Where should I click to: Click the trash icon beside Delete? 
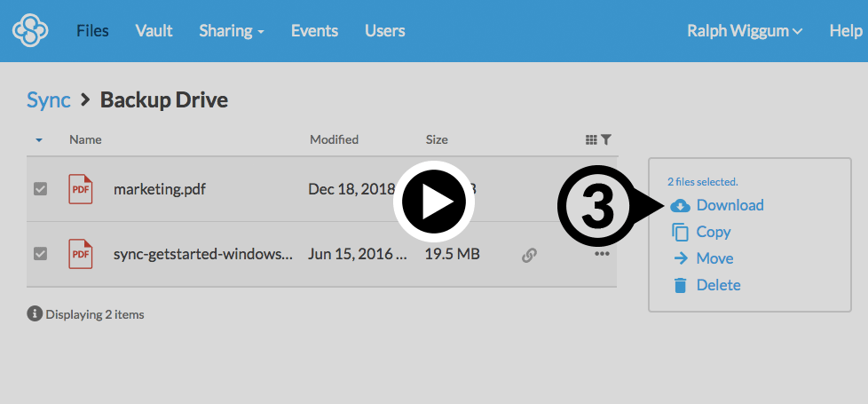(681, 285)
